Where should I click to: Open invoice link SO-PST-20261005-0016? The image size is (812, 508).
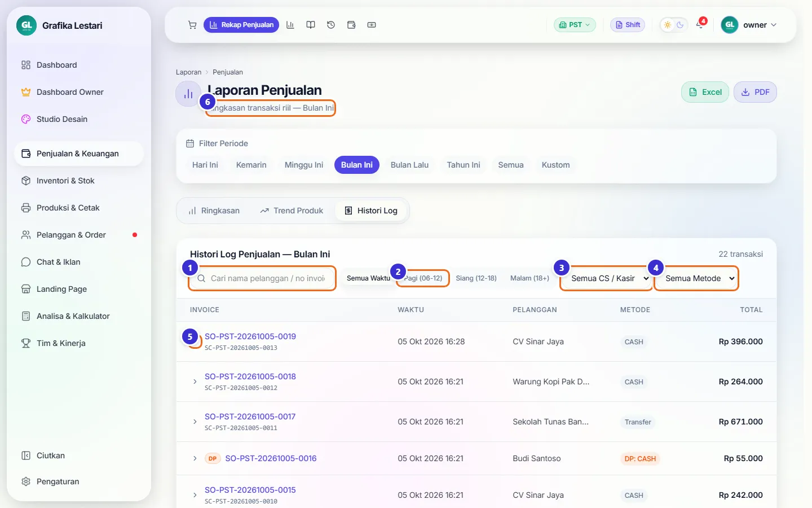pyautogui.click(x=271, y=458)
